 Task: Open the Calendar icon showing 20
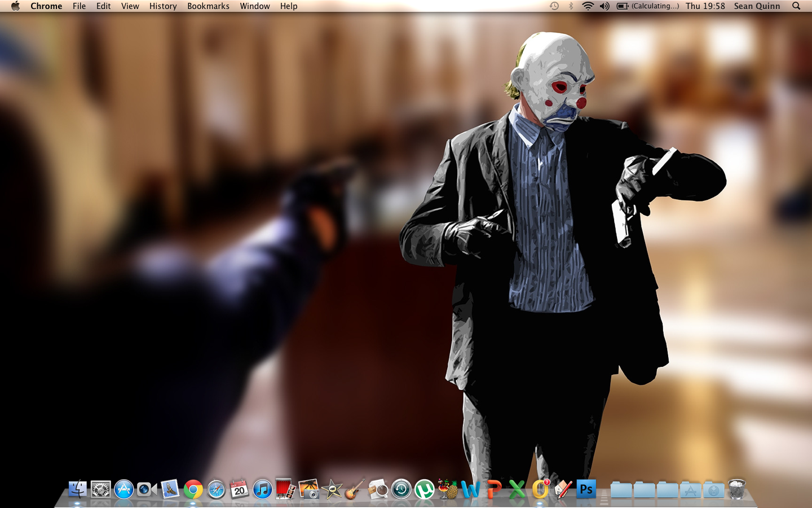(x=240, y=489)
